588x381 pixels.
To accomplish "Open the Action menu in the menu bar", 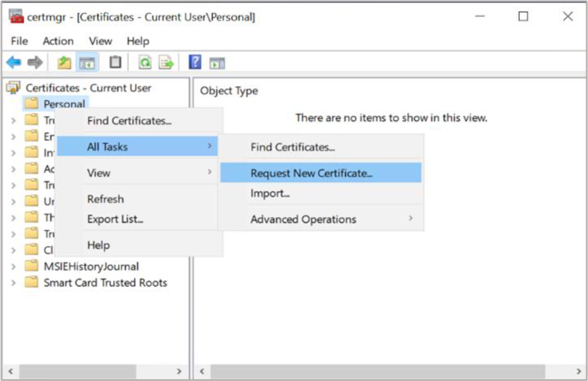I will 58,41.
